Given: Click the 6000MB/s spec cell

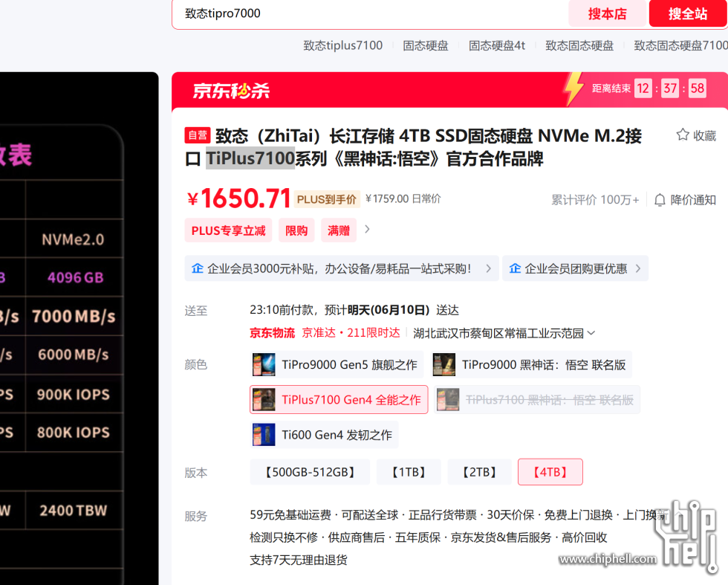Looking at the screenshot, I should click(74, 355).
